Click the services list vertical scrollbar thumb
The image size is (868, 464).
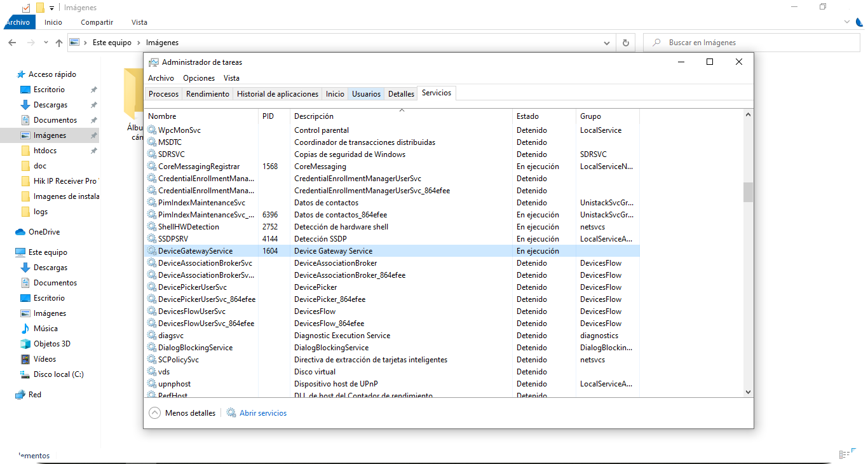point(748,191)
